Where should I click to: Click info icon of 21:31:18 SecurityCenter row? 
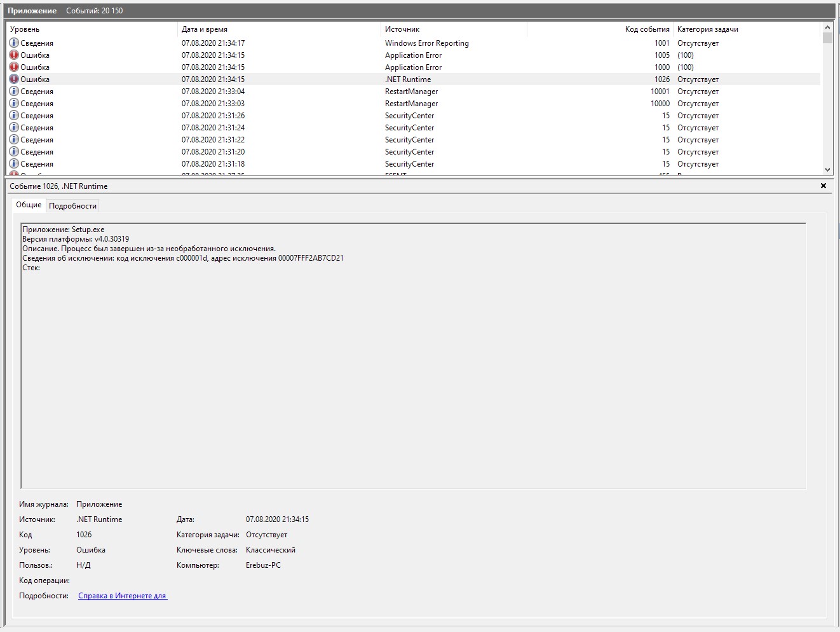14,163
